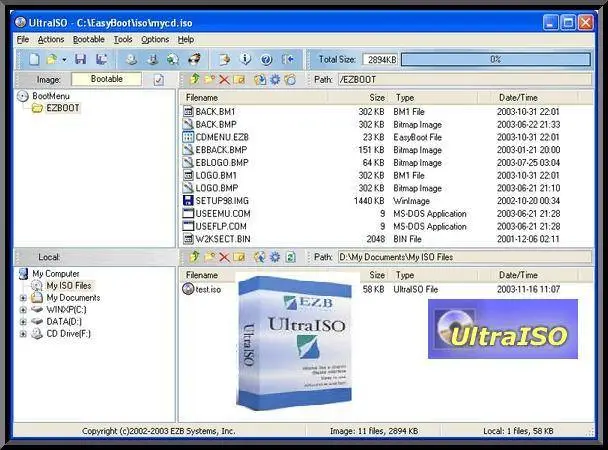Save the image with the floppy disk icon
This screenshot has height=450, width=608.
tap(81, 59)
